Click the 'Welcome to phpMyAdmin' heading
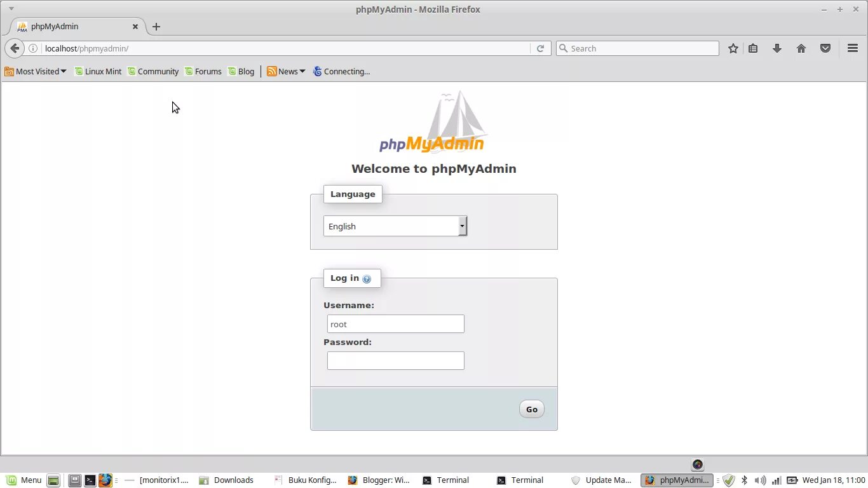 coord(434,169)
